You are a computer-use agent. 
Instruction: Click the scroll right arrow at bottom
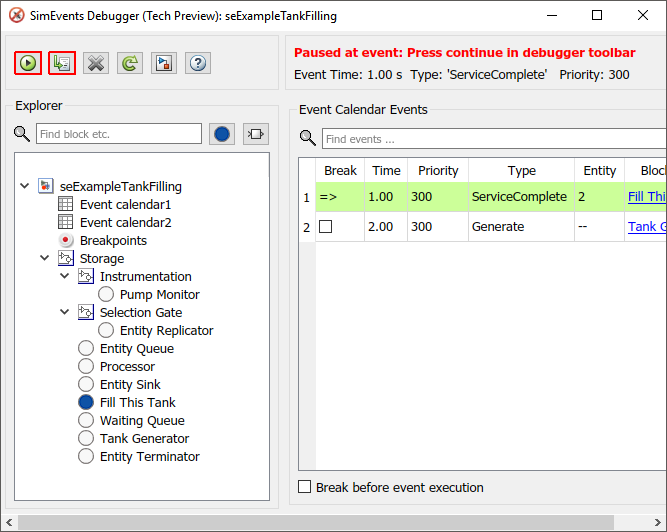657,522
